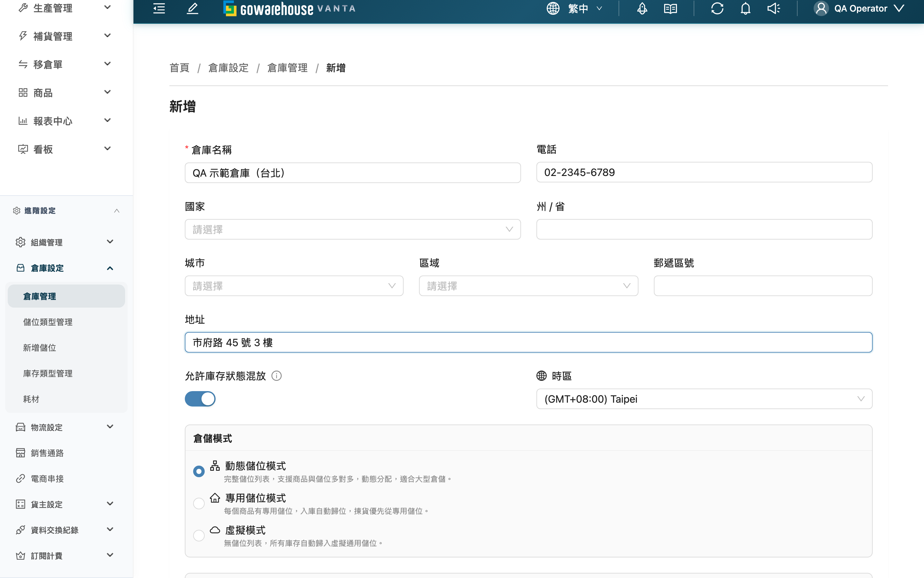
Task: Click the 商品 grid icon
Action: (23, 92)
